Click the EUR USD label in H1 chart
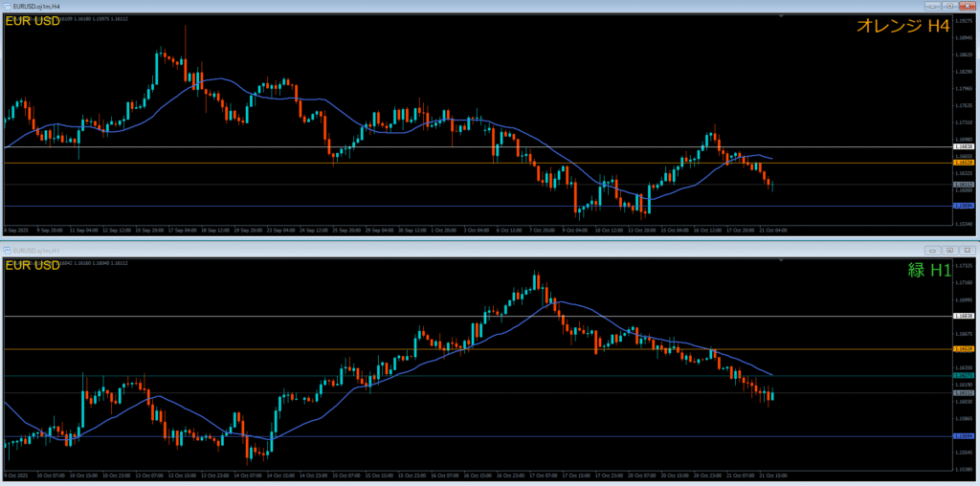Viewport: 980px width, 486px height. (x=33, y=264)
